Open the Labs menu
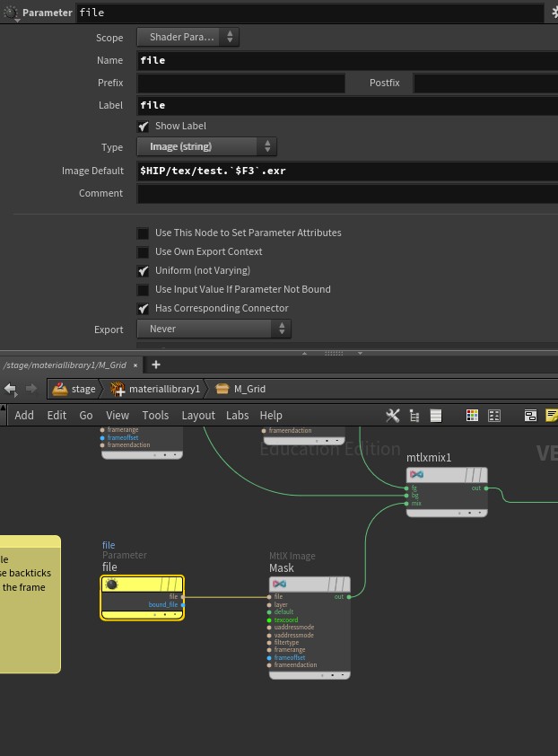This screenshot has width=558, height=756. (x=237, y=415)
